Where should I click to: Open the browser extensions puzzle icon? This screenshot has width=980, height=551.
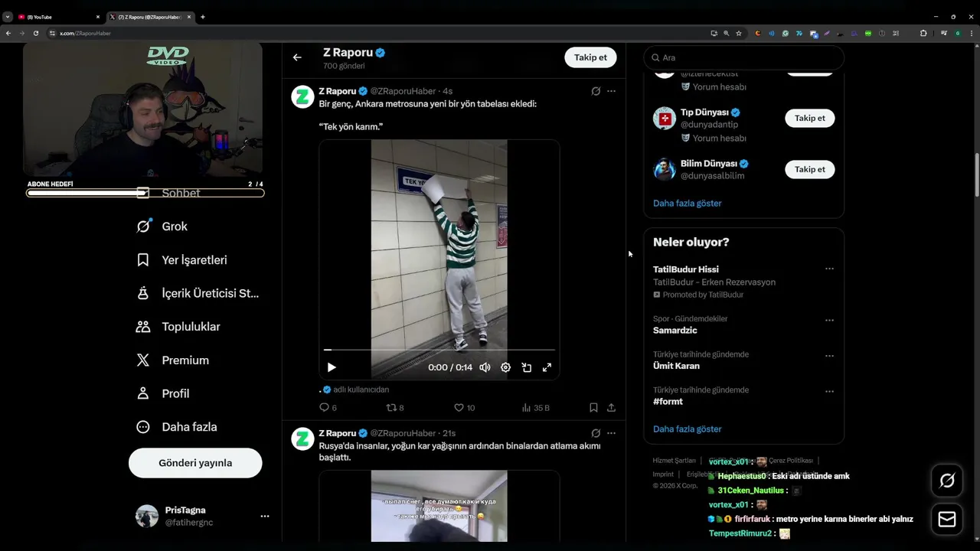[923, 33]
